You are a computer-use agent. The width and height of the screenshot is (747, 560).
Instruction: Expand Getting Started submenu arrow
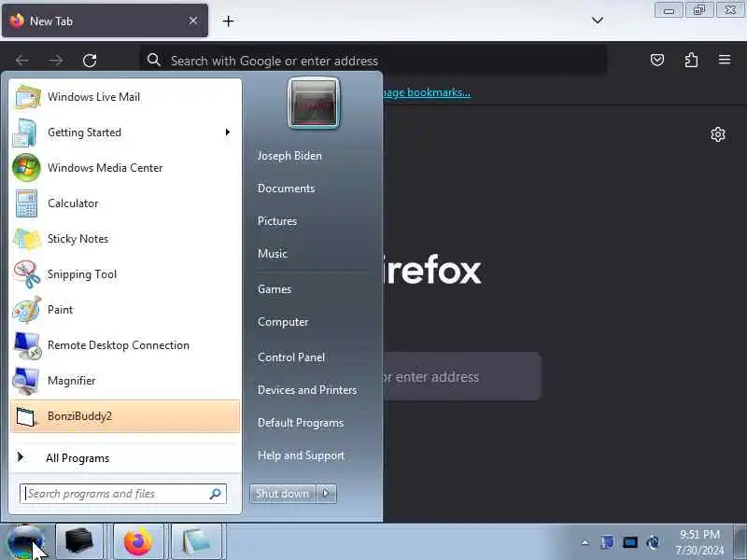228,132
